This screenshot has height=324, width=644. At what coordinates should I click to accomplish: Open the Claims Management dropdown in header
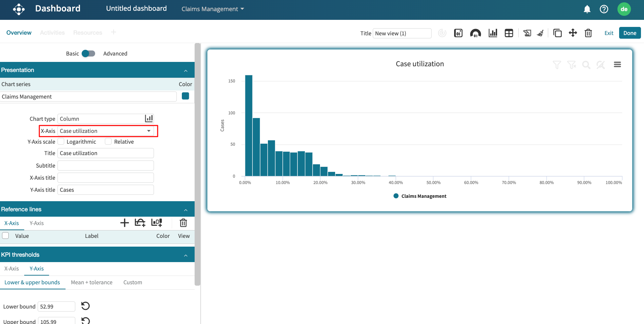(x=212, y=9)
